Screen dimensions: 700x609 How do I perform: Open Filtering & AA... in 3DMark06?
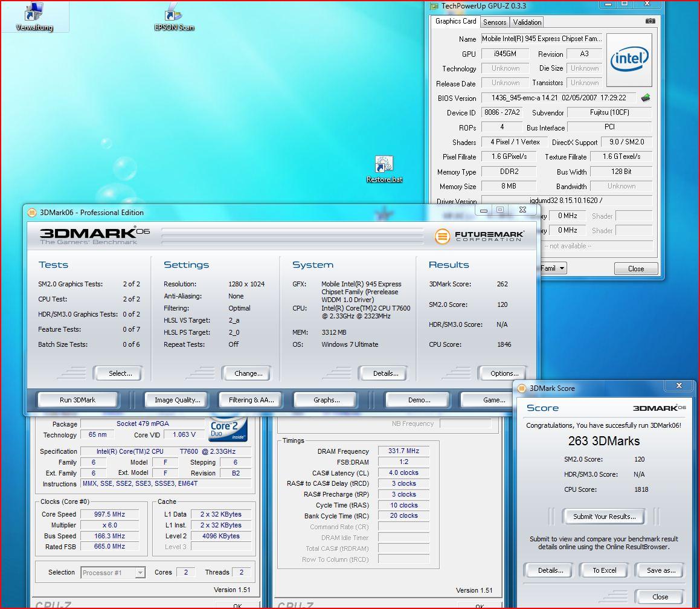click(251, 400)
